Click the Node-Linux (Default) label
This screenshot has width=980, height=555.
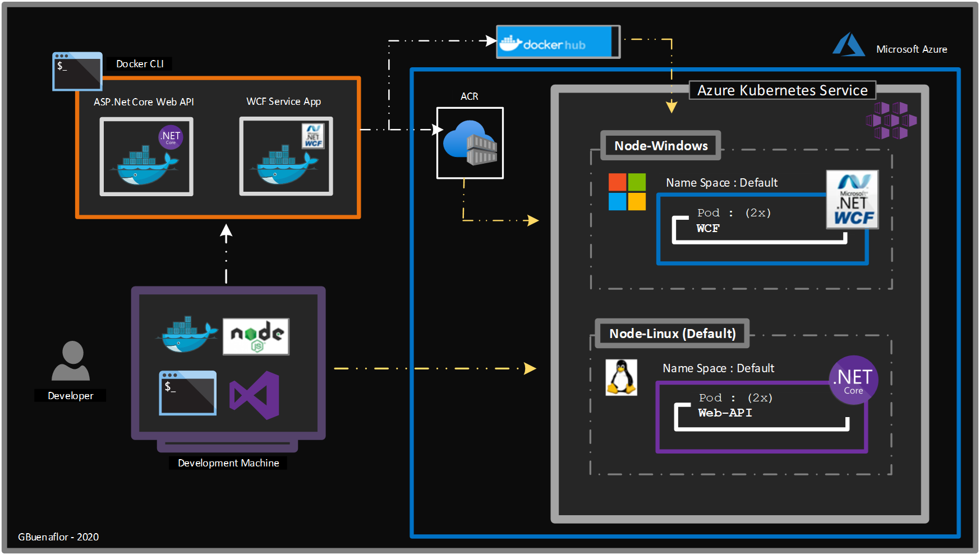click(x=672, y=334)
